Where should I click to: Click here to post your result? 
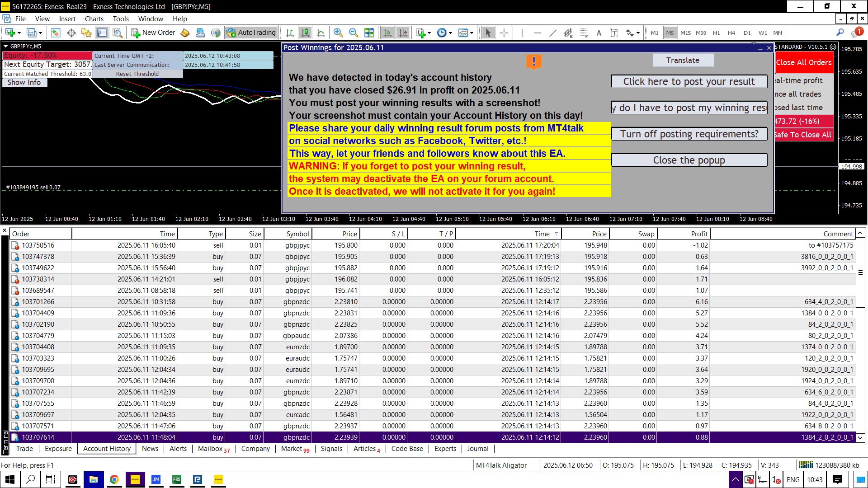point(689,82)
